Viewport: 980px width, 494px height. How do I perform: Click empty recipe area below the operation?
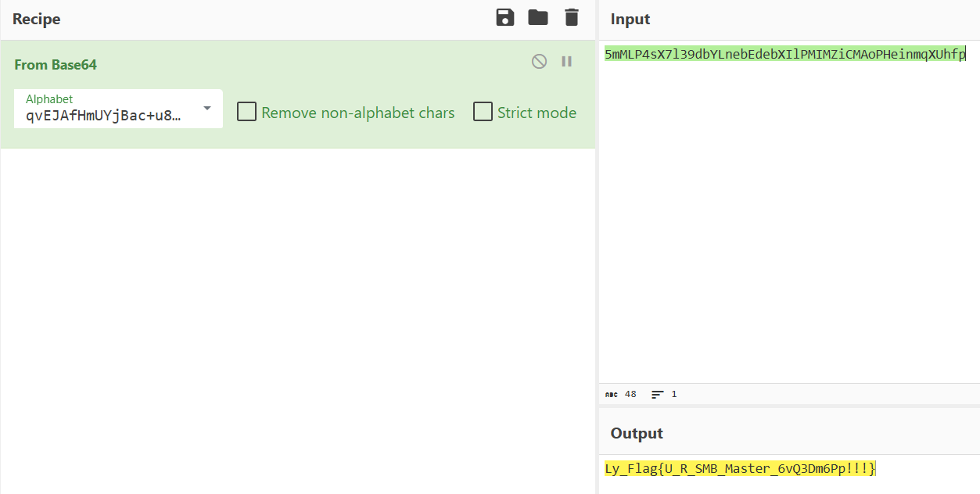pos(297,313)
